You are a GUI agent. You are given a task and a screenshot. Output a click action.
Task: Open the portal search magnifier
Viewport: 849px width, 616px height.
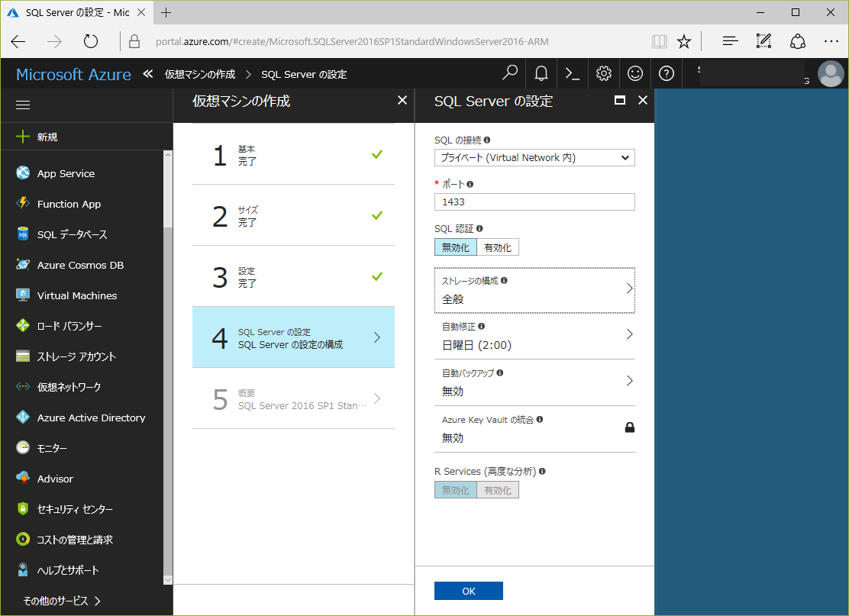509,73
